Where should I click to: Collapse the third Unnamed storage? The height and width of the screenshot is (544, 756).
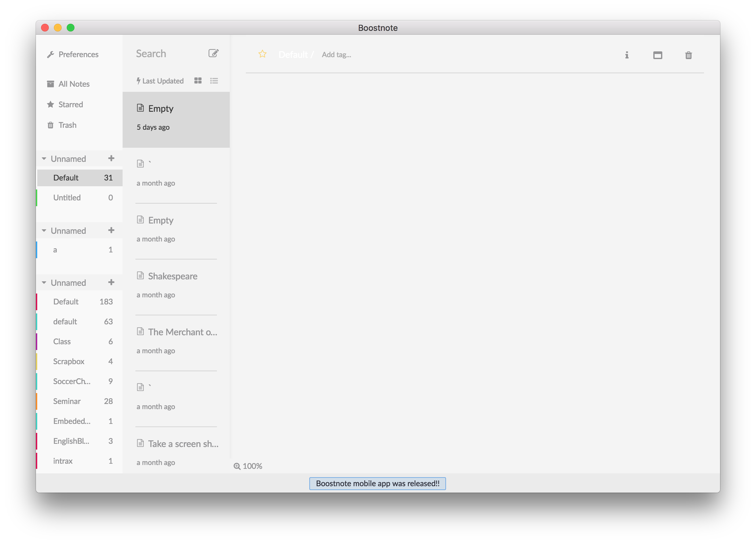(44, 282)
